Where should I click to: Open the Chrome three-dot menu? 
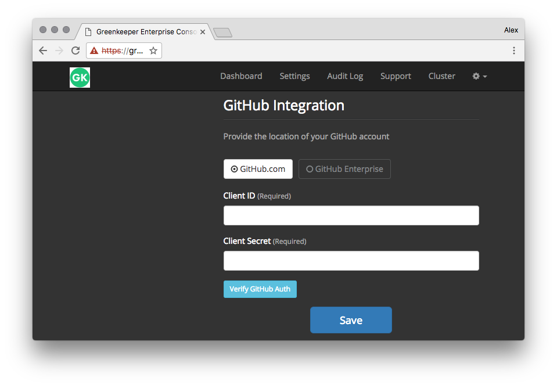(513, 51)
